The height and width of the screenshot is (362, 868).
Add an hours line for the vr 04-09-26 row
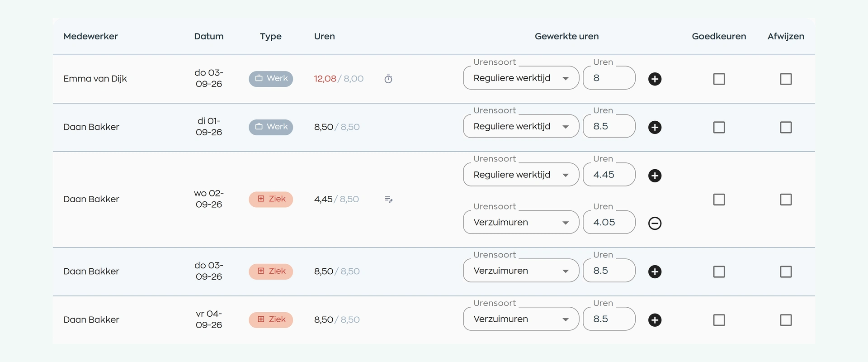coord(655,320)
